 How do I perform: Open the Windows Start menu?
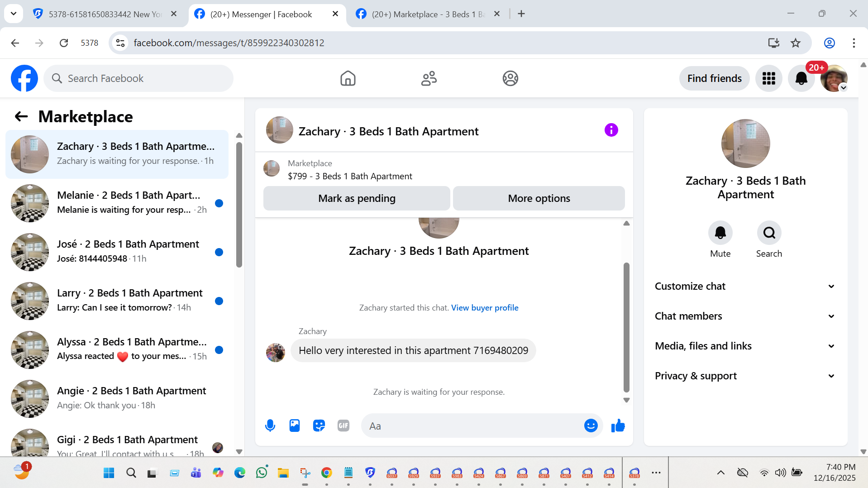click(109, 473)
